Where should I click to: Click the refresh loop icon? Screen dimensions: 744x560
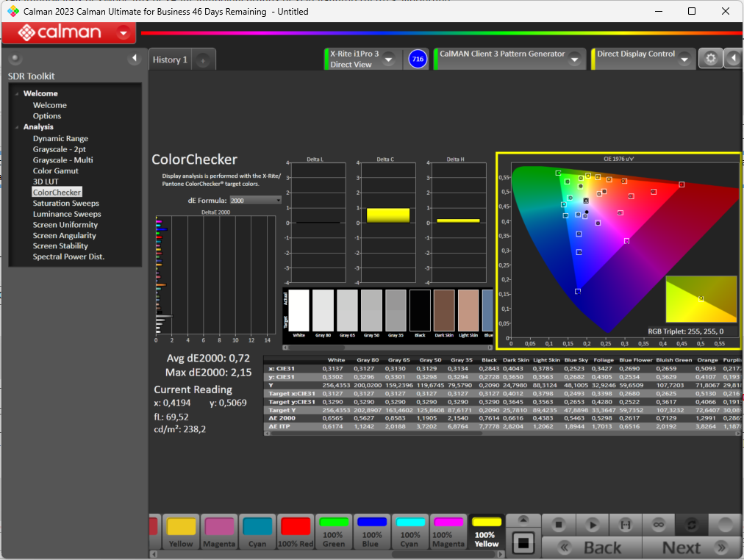(691, 525)
